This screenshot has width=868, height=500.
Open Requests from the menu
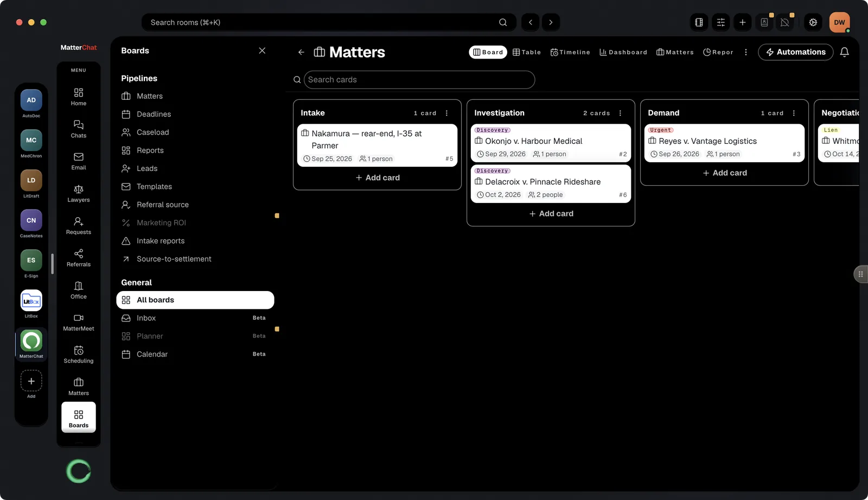[x=79, y=226]
